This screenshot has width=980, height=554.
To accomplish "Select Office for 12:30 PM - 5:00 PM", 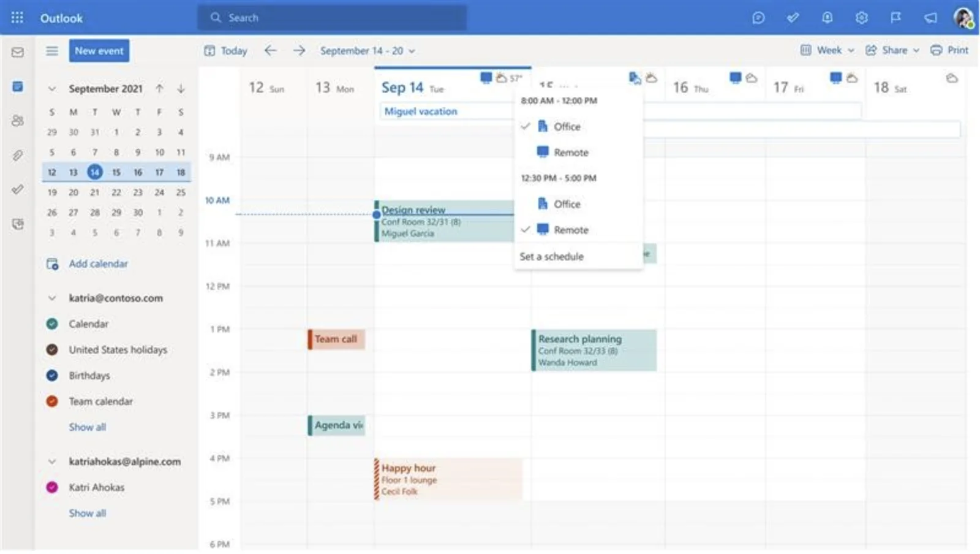I will point(579,203).
